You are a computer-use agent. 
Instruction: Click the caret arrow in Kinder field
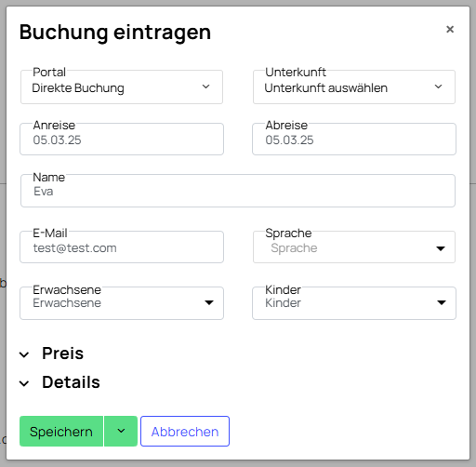(x=442, y=302)
